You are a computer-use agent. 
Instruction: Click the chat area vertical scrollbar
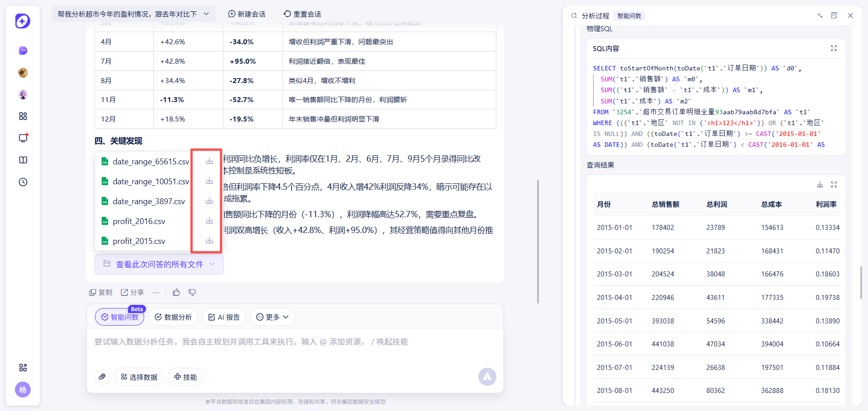(538, 242)
